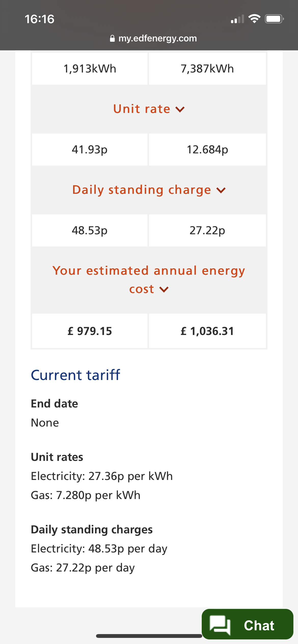The image size is (298, 644).
Task: Tap the cellular signal bars icon
Action: pos(237,19)
